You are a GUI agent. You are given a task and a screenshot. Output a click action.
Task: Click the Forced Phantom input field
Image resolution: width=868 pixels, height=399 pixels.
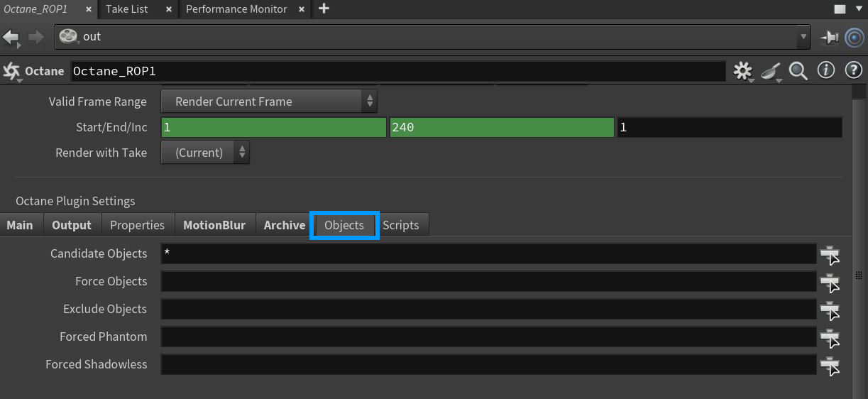tap(489, 337)
